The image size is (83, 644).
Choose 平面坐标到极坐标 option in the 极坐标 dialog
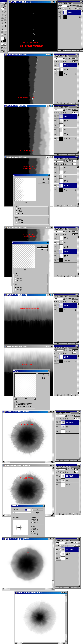[16, 404]
